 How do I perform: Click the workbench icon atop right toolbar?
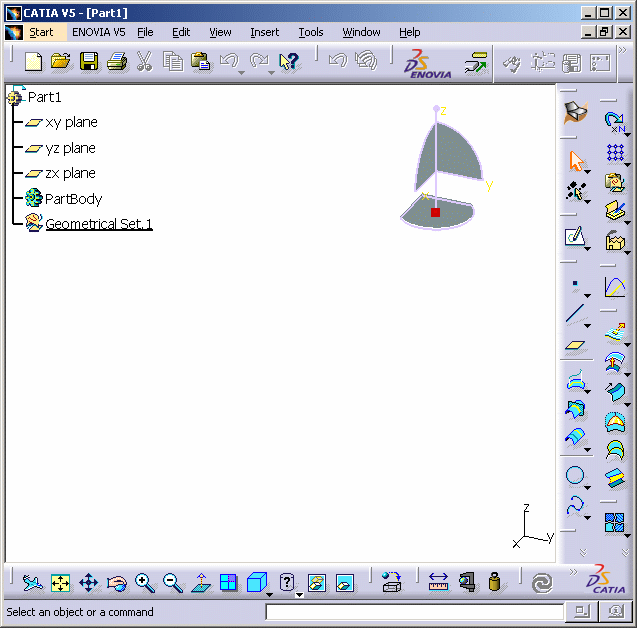[x=575, y=113]
